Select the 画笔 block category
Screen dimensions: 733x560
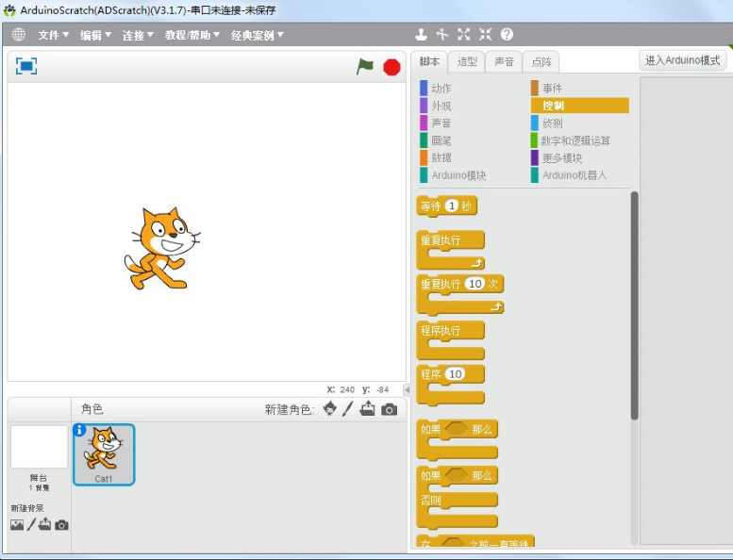tap(436, 140)
